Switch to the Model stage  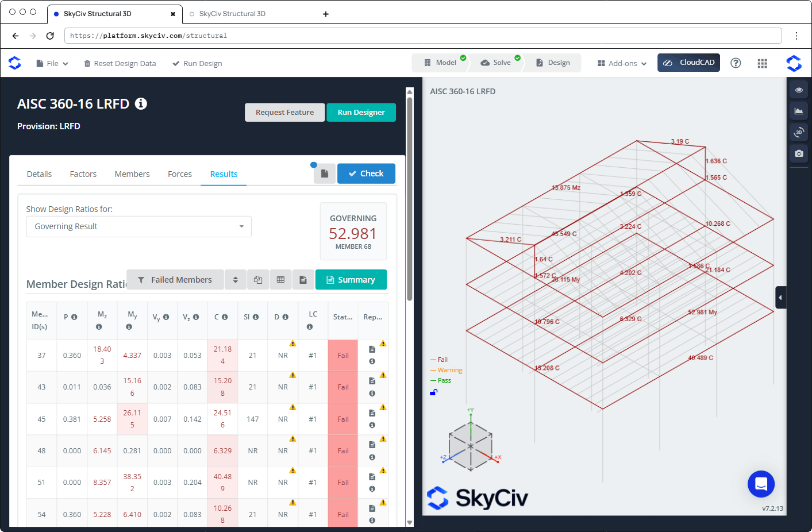click(440, 63)
